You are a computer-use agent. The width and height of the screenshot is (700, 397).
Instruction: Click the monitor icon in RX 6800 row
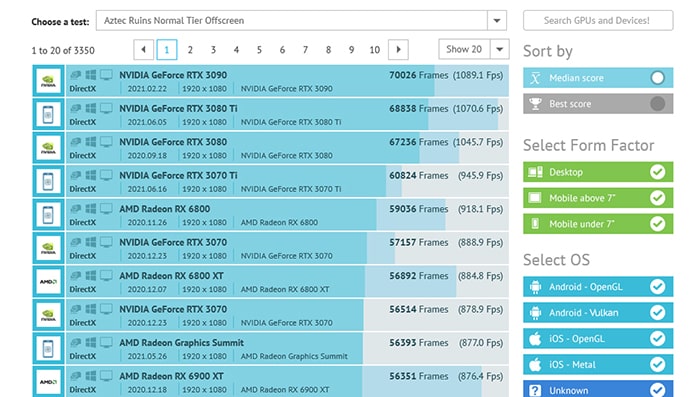106,209
